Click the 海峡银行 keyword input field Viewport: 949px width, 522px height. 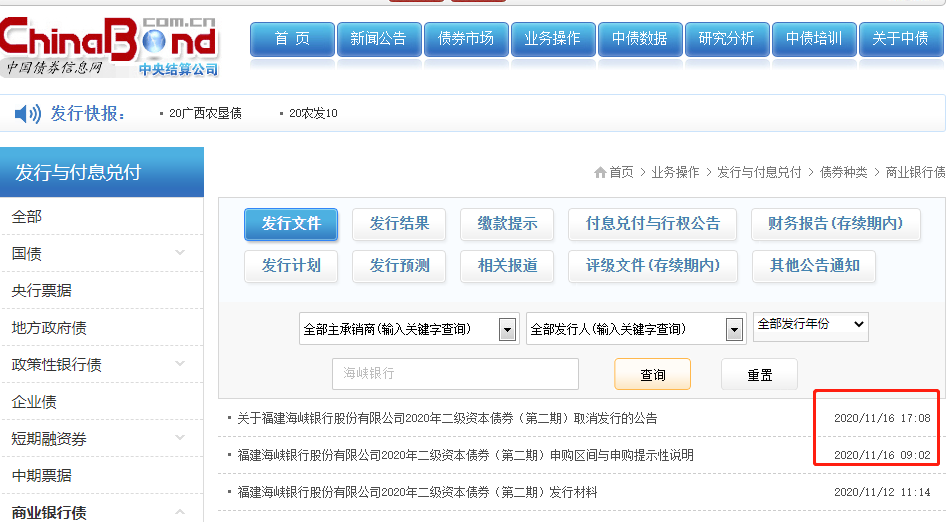click(x=455, y=374)
